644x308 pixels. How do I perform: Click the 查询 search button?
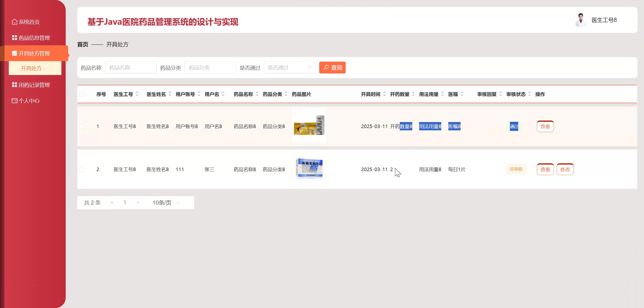click(332, 67)
